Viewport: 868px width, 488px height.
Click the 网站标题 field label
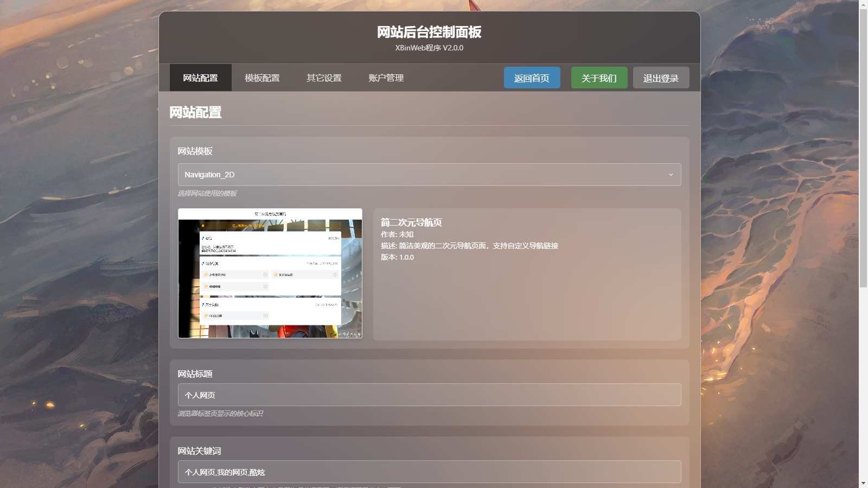[195, 374]
